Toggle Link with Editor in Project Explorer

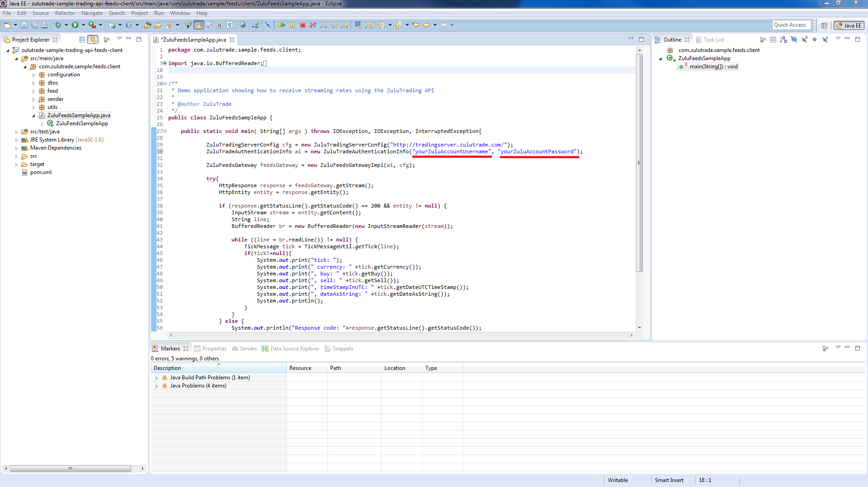(92, 40)
